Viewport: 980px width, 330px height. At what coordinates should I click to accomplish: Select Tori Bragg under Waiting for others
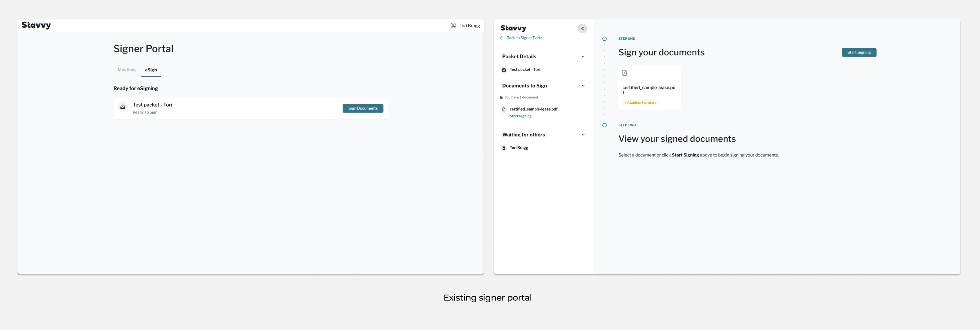[x=519, y=148]
